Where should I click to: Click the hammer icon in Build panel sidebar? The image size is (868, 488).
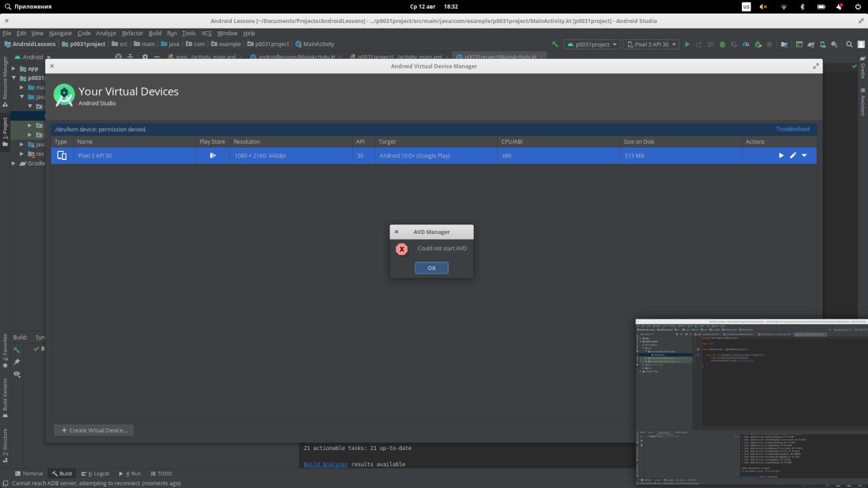pyautogui.click(x=17, y=350)
